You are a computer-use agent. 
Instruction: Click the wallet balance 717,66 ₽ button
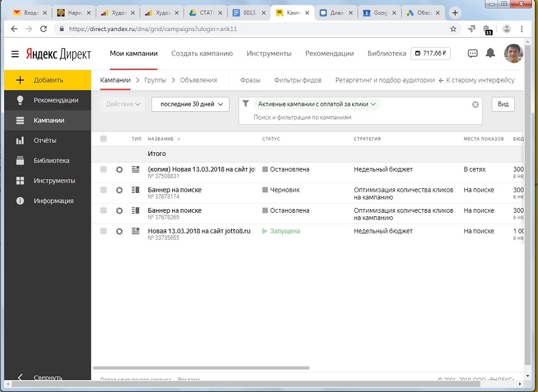coord(430,54)
